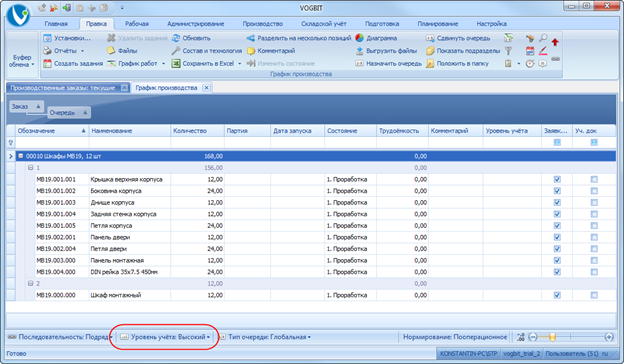The height and width of the screenshot is (364, 624).
Task: Toggle Уч. док checkbox for MB19.002.001
Action: coord(594,237)
